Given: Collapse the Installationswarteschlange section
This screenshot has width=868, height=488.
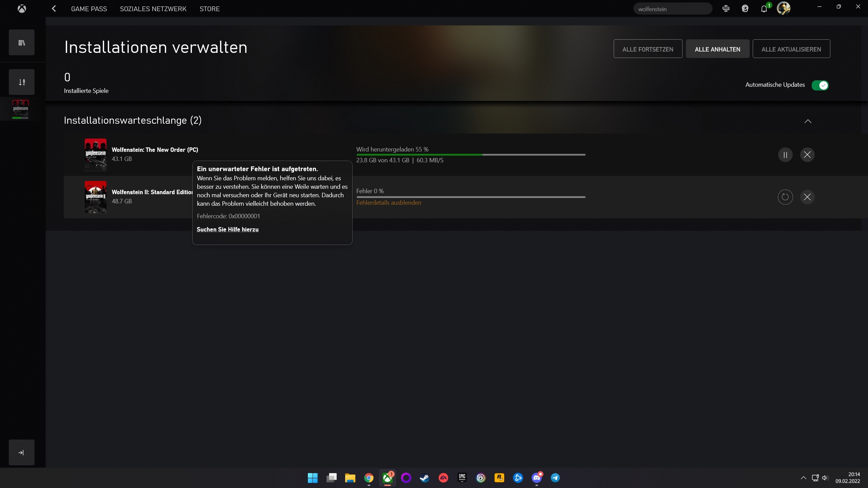Looking at the screenshot, I should 808,121.
